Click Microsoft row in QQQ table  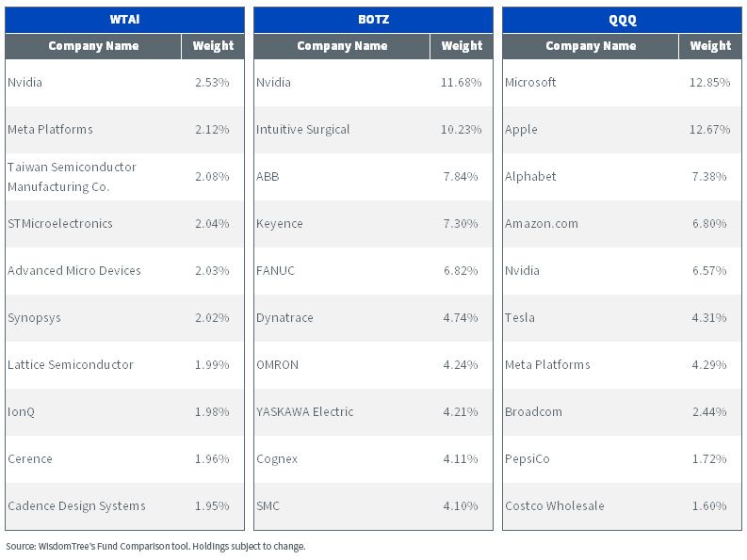click(622, 83)
